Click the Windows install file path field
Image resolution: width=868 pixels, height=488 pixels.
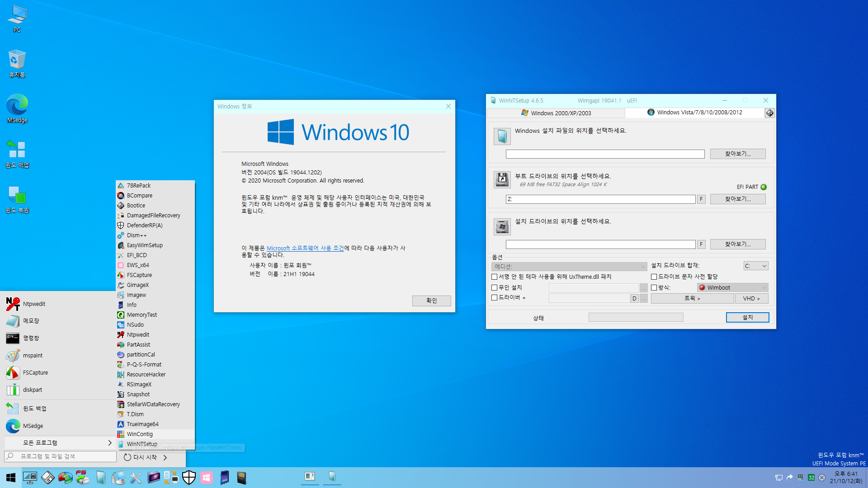605,154
